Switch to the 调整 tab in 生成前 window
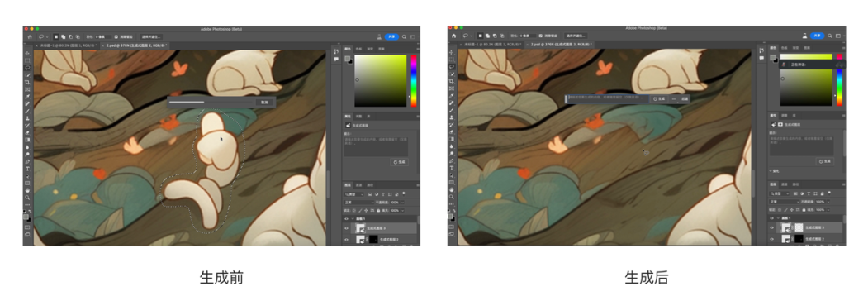868x301 pixels. (x=358, y=117)
